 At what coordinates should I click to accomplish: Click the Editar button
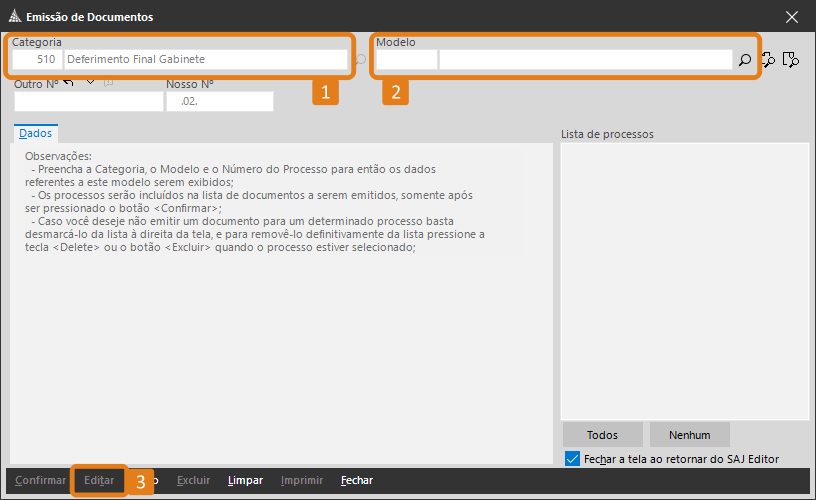[99, 481]
